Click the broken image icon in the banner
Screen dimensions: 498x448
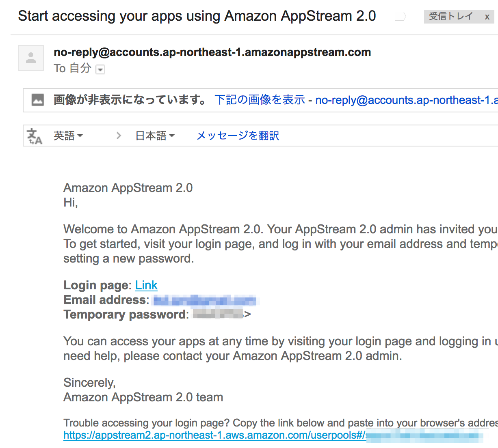[x=38, y=99]
